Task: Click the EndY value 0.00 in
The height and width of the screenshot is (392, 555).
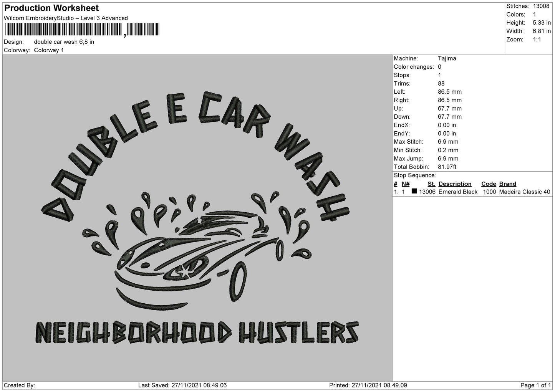Action: [x=447, y=134]
